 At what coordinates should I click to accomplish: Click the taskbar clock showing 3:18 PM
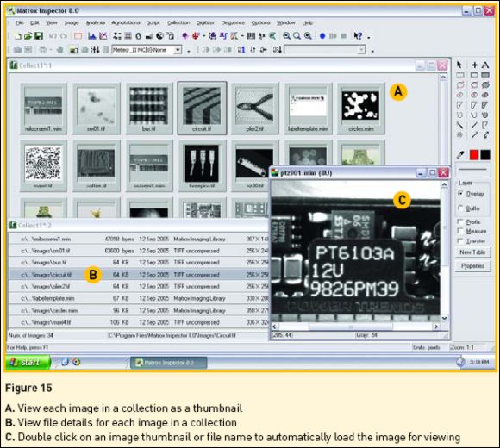[479, 363]
